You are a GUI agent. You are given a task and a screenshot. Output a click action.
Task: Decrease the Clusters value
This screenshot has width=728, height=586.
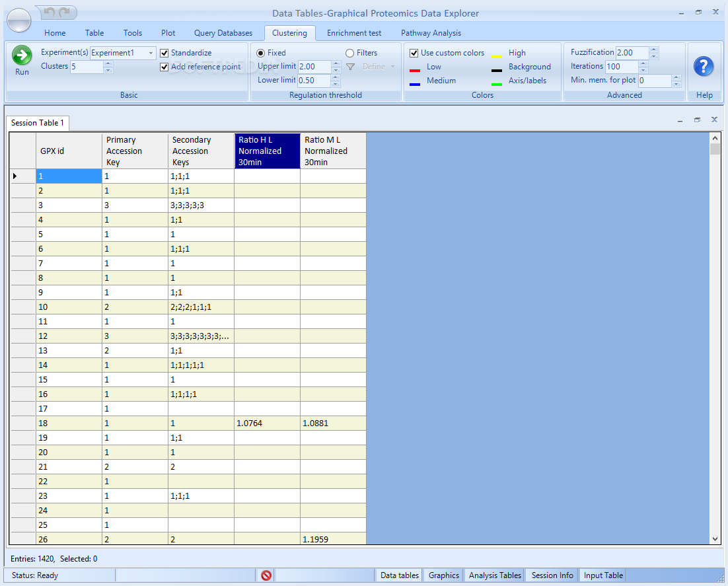point(108,70)
